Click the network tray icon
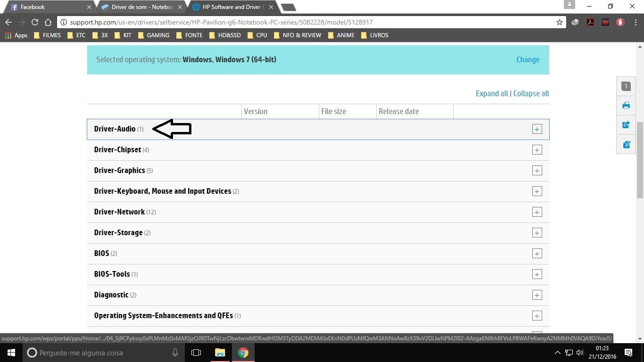The image size is (644, 362). (569, 353)
